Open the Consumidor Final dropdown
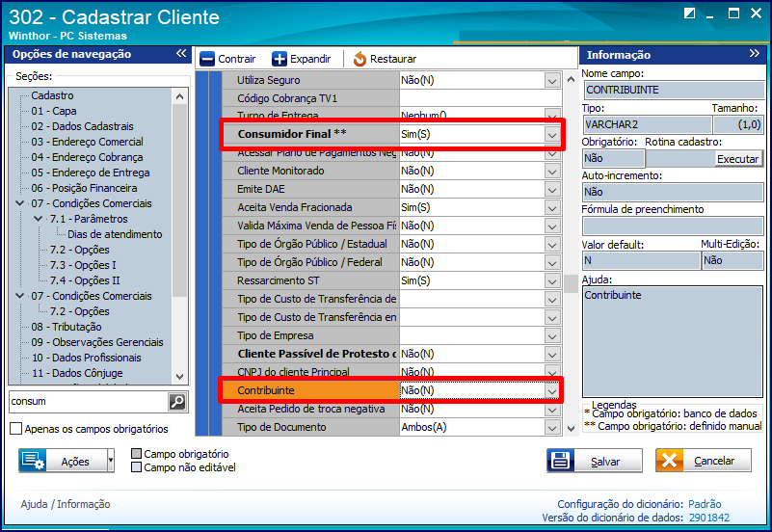772x532 pixels. point(552,134)
